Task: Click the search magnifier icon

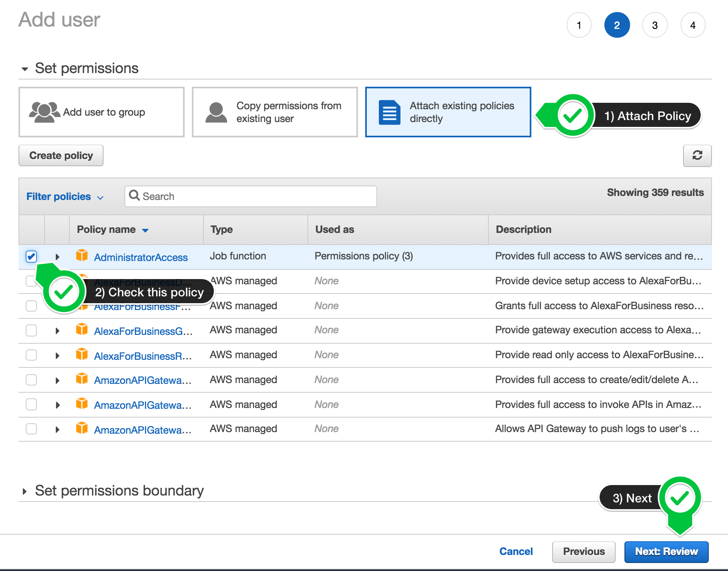Action: 134,196
